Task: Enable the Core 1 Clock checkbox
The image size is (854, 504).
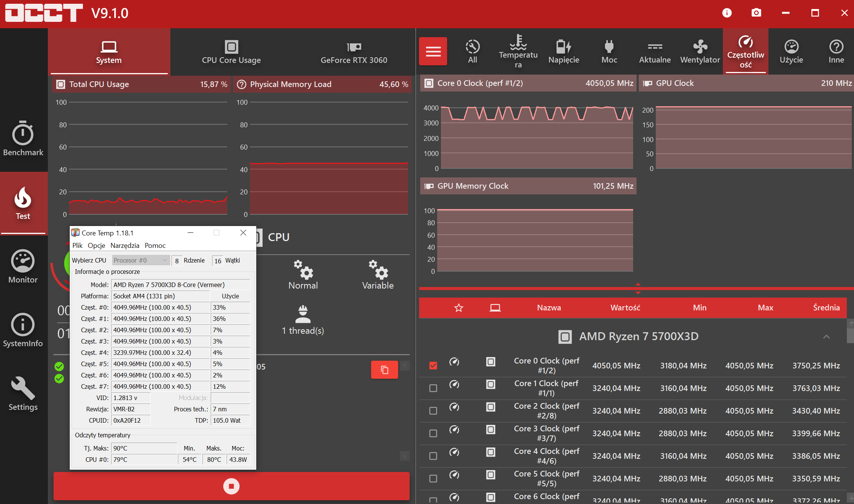Action: point(433,388)
